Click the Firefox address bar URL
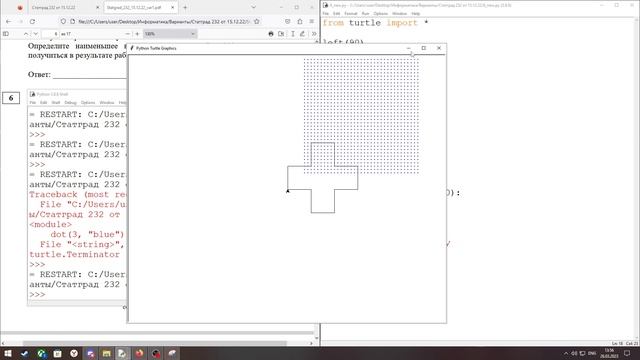This screenshot has width=640, height=360. point(163,21)
